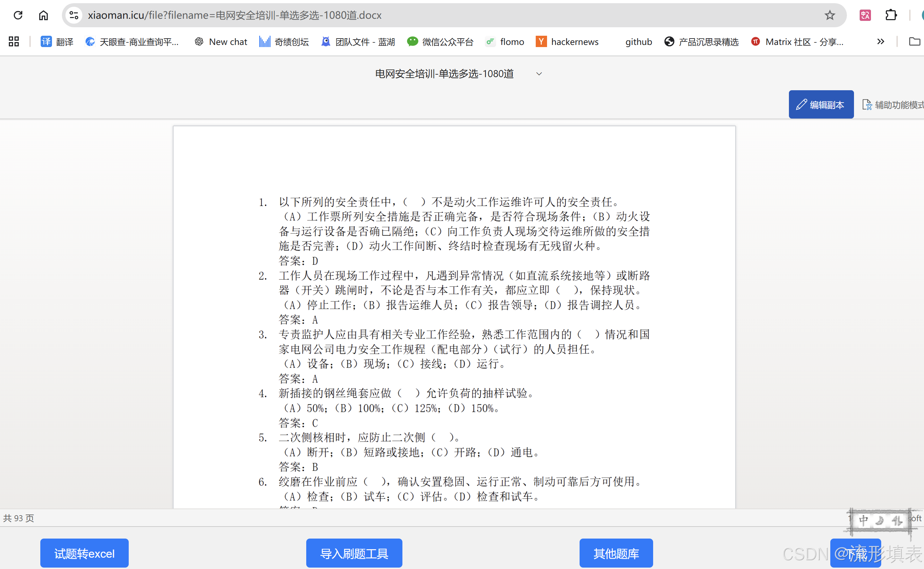Click the 翻译 bookmark

pos(57,41)
